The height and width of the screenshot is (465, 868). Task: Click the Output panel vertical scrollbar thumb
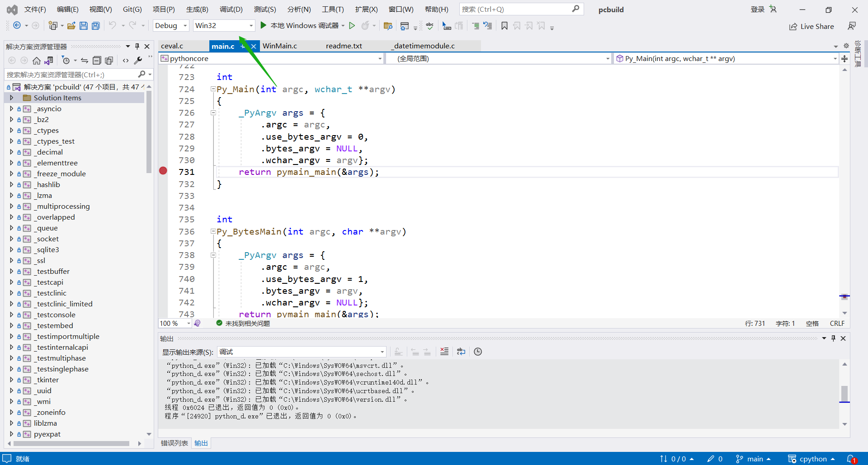pyautogui.click(x=844, y=393)
